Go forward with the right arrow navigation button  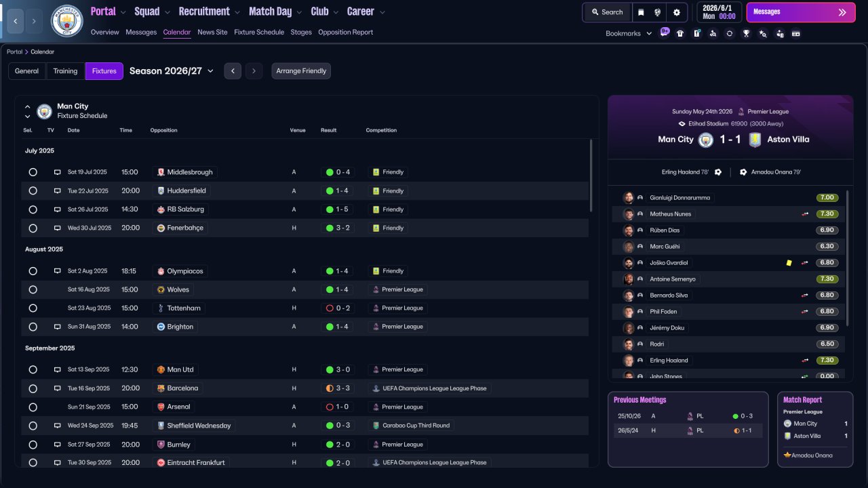(35, 21)
